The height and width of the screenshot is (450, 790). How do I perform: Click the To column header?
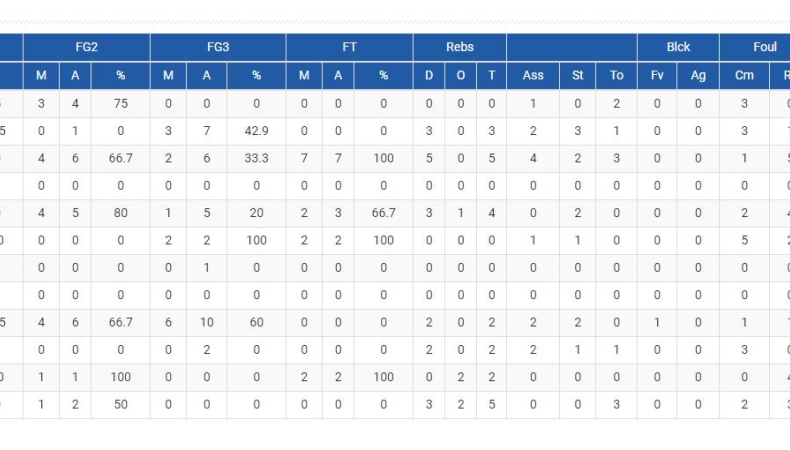click(x=616, y=76)
